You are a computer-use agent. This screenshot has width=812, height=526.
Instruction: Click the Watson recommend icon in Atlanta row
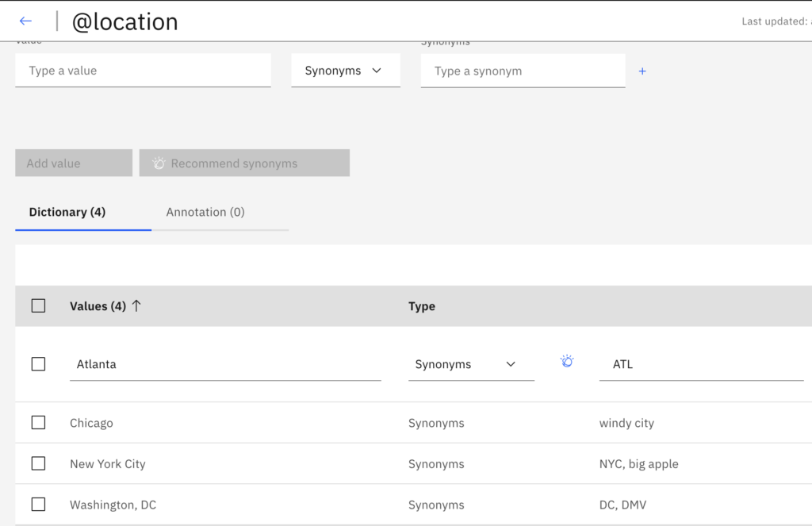point(566,362)
